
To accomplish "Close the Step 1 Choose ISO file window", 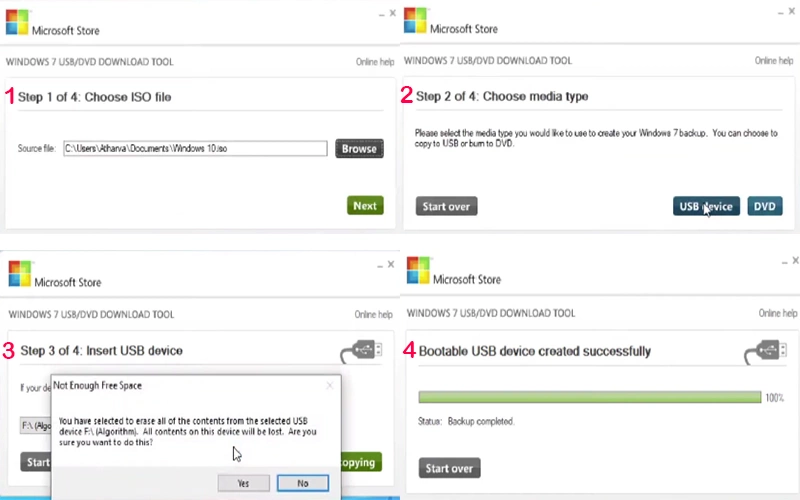I will [392, 13].
